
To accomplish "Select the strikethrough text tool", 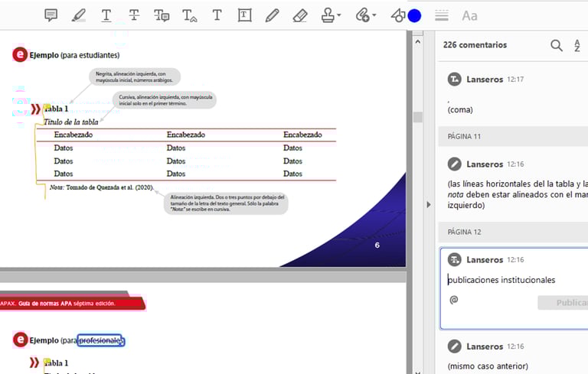I will [134, 15].
